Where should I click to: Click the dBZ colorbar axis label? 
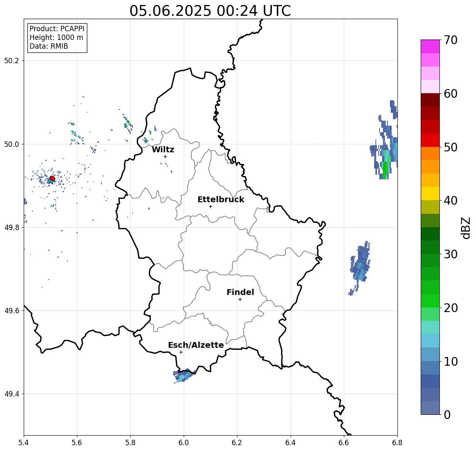tap(465, 228)
